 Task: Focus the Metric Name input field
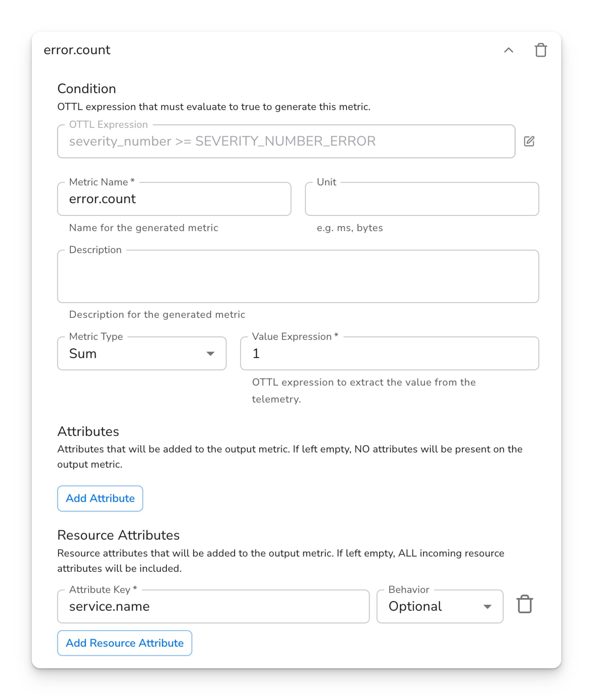tap(174, 199)
